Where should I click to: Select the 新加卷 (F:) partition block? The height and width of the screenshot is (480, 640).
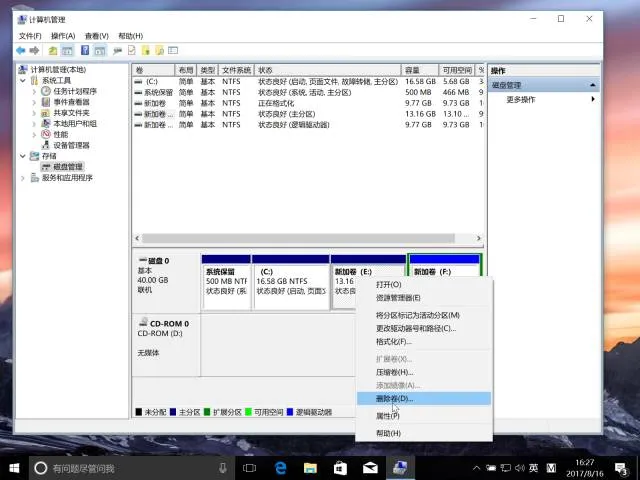click(445, 266)
